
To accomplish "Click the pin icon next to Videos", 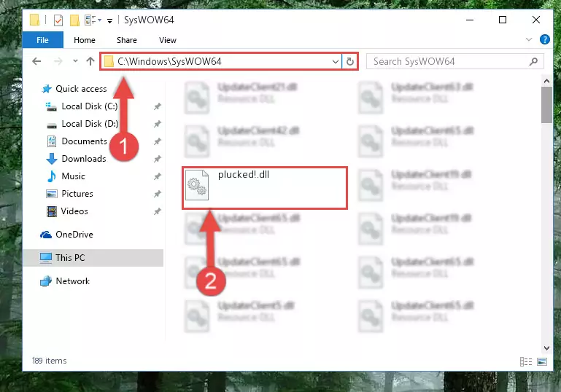I will (157, 211).
